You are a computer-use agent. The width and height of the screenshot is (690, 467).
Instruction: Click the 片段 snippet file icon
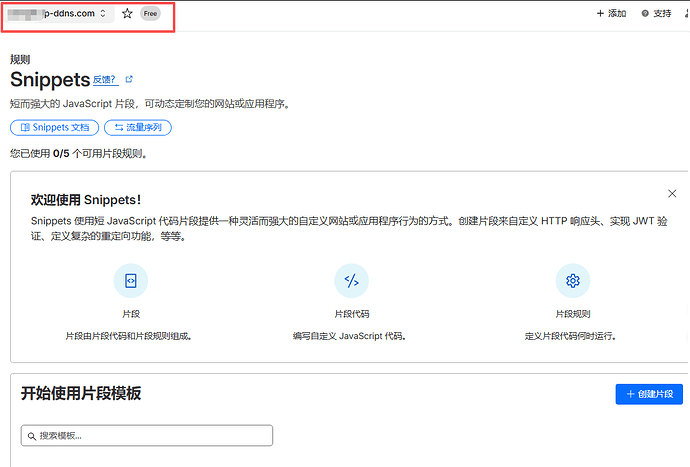coord(131,280)
